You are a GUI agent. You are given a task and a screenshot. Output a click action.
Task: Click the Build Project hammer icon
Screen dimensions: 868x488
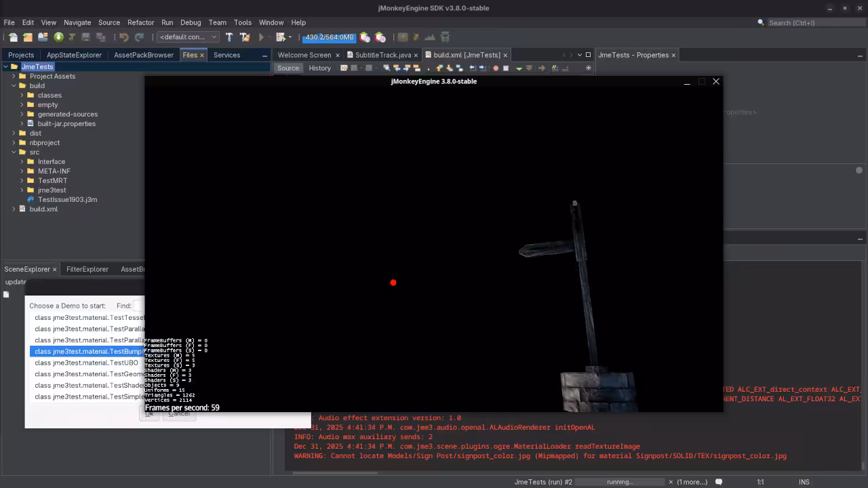[229, 37]
